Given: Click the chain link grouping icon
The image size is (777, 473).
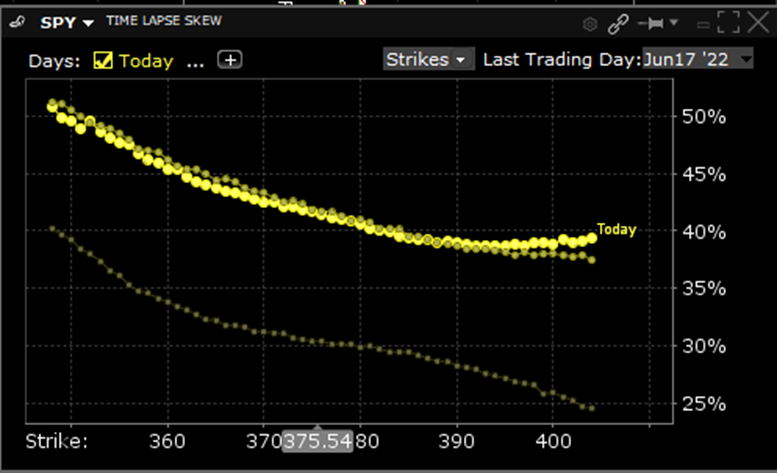Looking at the screenshot, I should click(618, 23).
